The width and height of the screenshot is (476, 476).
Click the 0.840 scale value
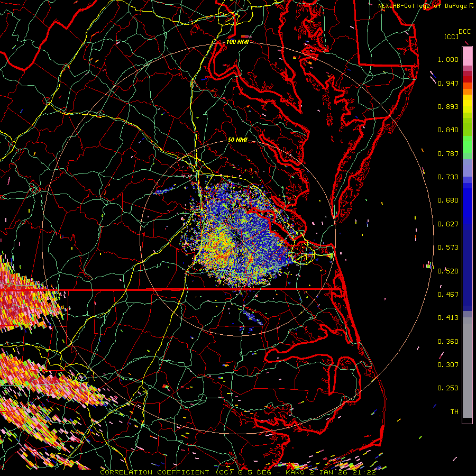tap(448, 130)
